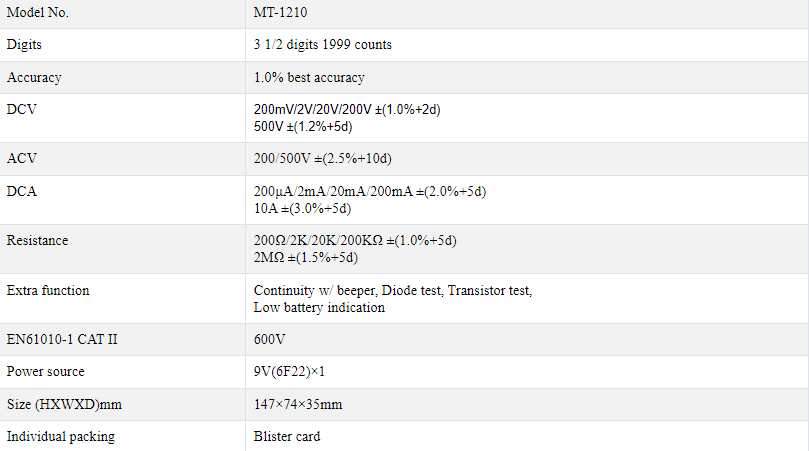
Task: Click the 2MΩ ±(1.5%+5d) line
Action: [305, 257]
